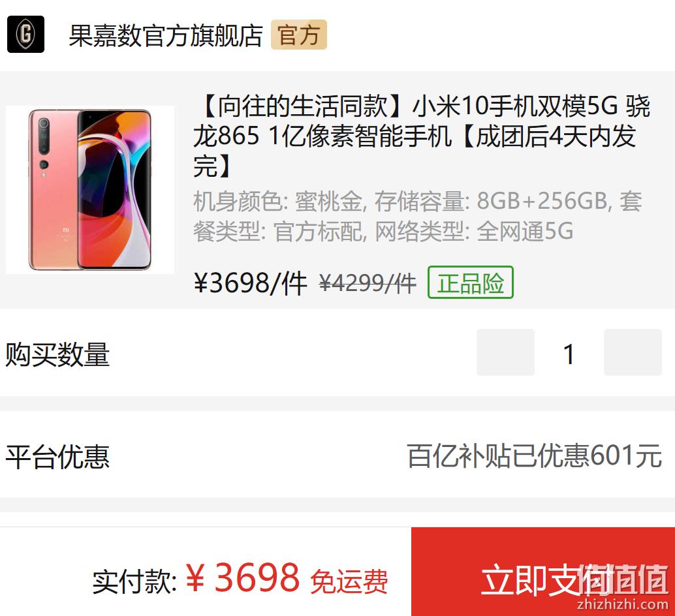
Task: Tap the 平台优惠 platform discount row
Action: point(337,455)
